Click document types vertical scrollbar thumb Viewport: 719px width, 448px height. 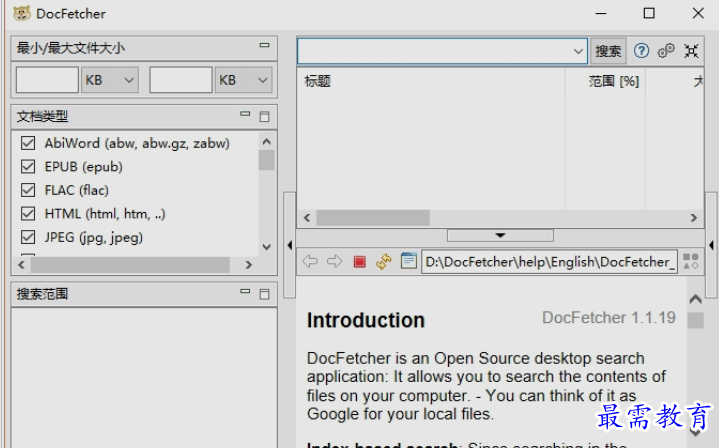tap(266, 160)
